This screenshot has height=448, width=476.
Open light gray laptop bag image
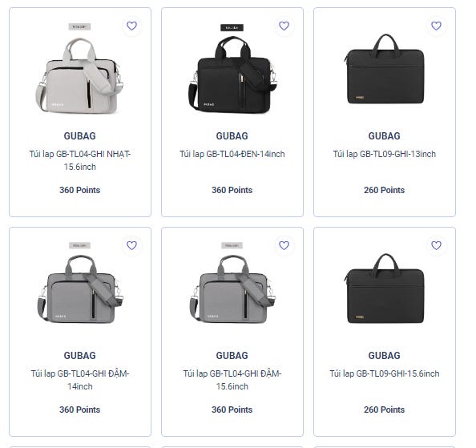click(80, 69)
